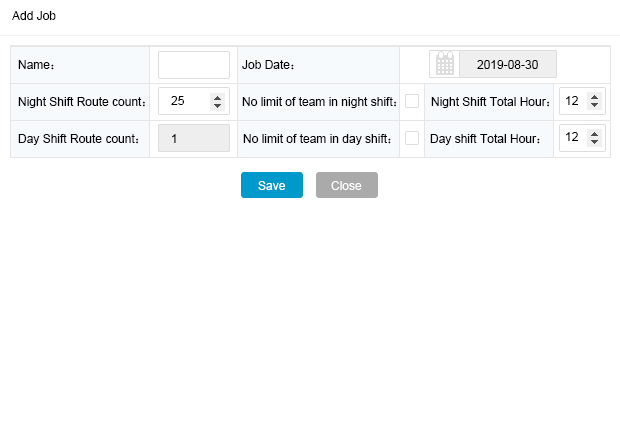
Task: Decrease Night Shift Total Hour with down arrow
Action: [594, 105]
